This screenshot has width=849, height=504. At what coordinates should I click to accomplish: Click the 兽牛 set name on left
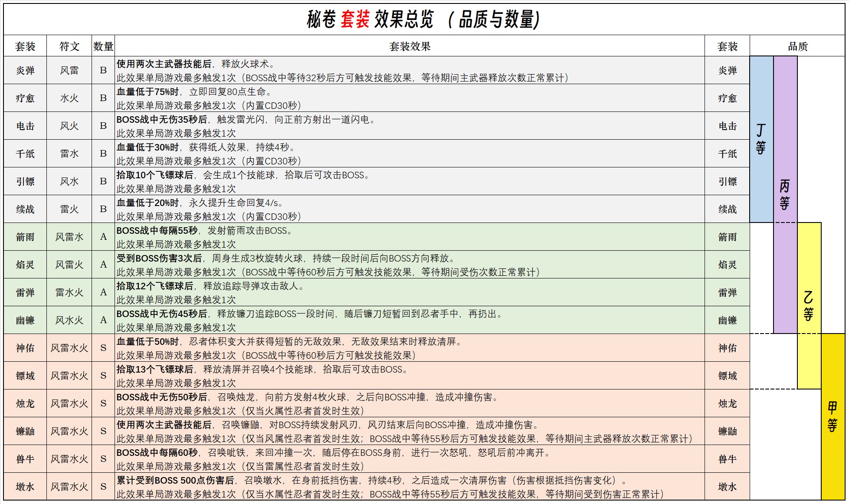click(x=25, y=459)
